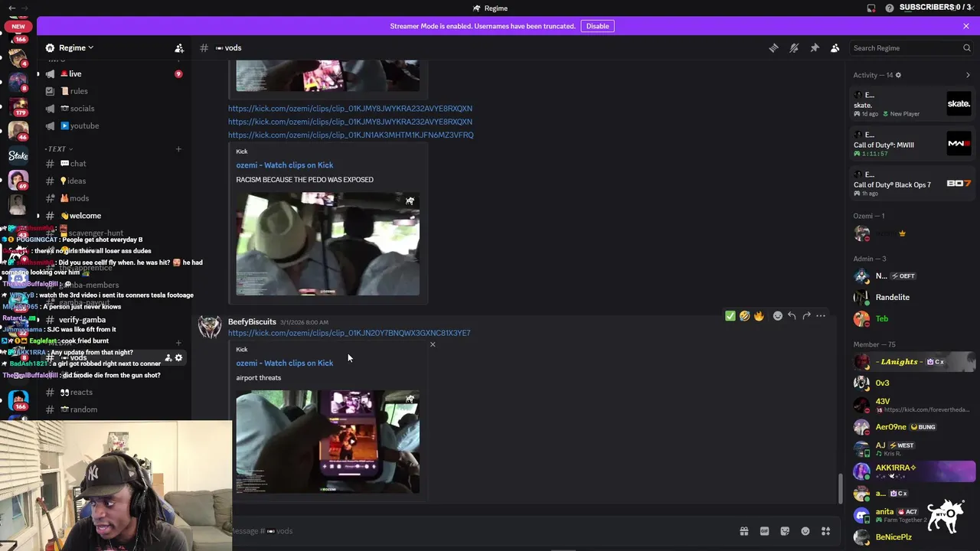980x551 pixels.
Task: Play the airport threats clip thumbnail
Action: coord(328,442)
